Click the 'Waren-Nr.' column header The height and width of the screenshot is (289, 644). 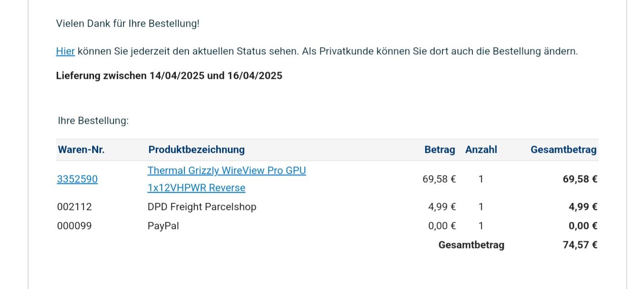click(81, 150)
